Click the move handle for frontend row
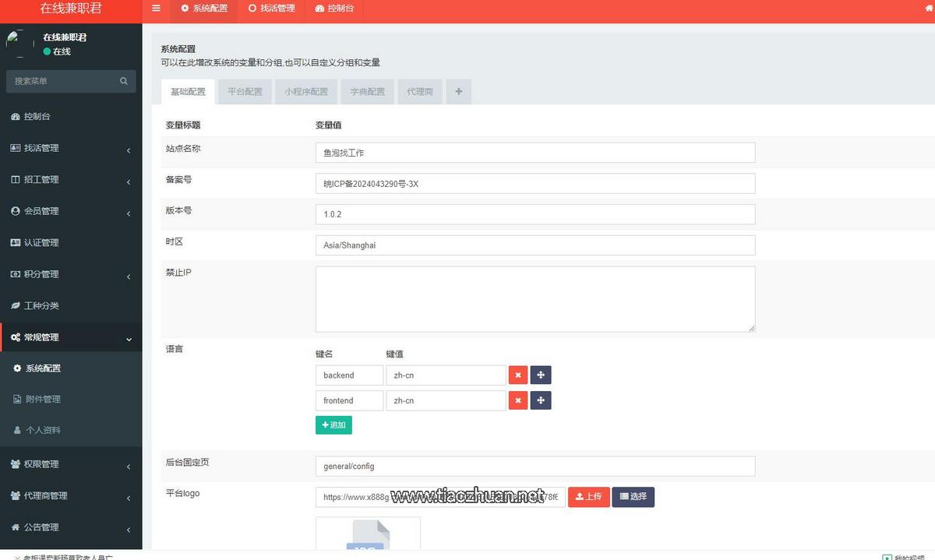935x560 pixels. (x=541, y=400)
